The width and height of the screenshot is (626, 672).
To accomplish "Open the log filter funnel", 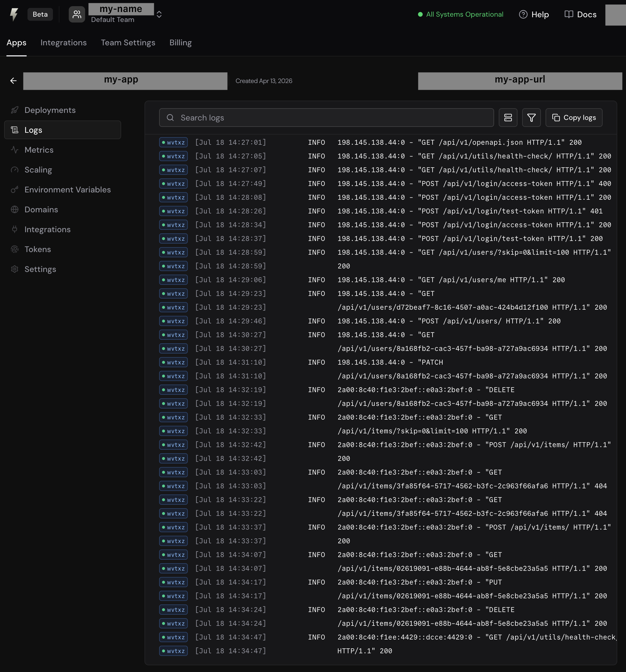I will [531, 118].
